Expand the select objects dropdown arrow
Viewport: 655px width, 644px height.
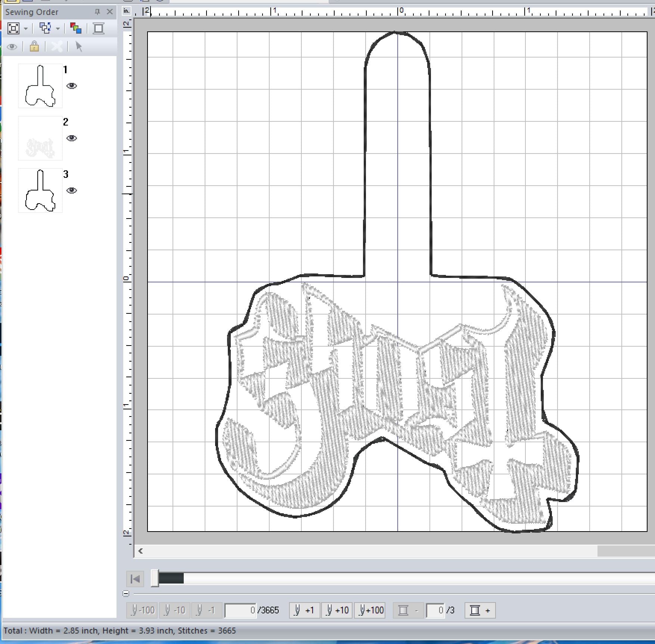pyautogui.click(x=58, y=28)
